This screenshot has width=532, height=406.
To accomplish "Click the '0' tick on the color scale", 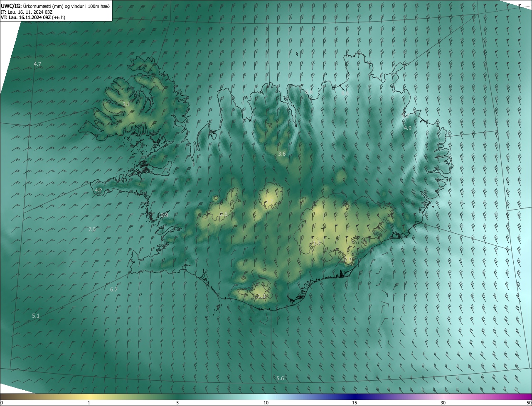I will (2, 403).
